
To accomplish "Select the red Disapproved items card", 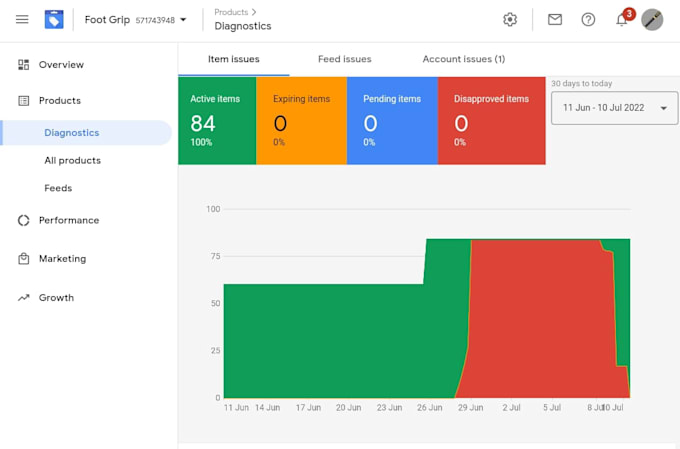I will click(x=491, y=121).
